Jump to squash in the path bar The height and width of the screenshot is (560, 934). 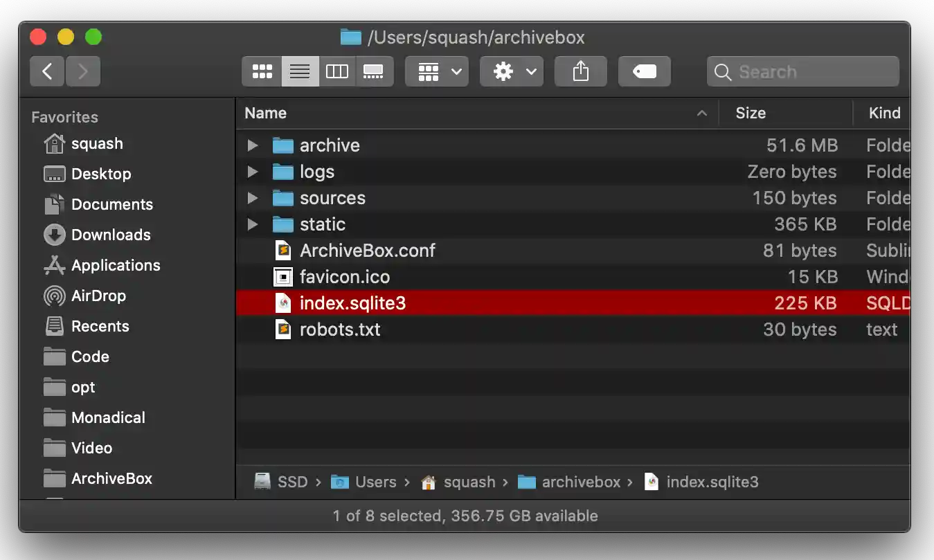click(x=458, y=482)
